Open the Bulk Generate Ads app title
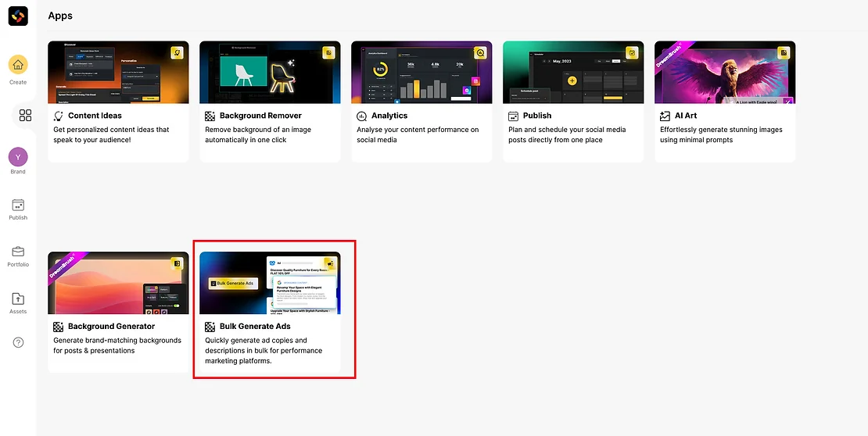This screenshot has width=868, height=436. point(255,327)
